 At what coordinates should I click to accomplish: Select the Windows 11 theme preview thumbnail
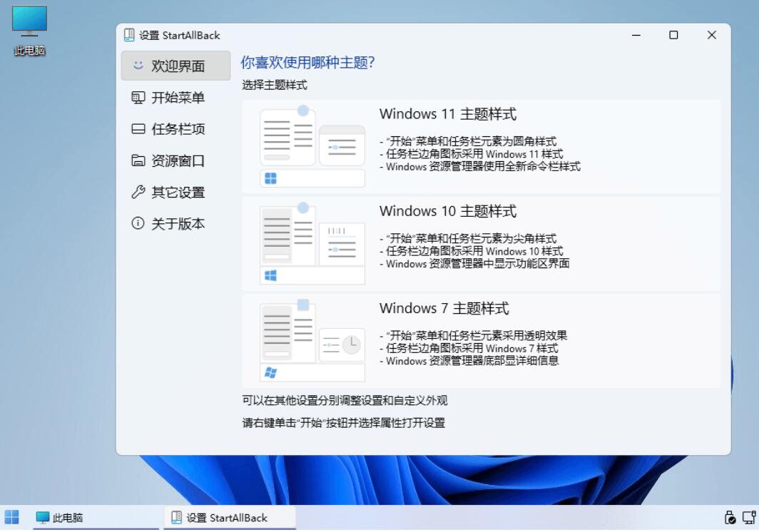coord(312,146)
